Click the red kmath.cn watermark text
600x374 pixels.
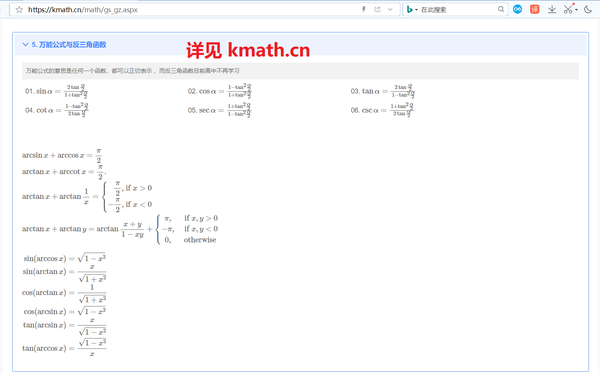[248, 50]
